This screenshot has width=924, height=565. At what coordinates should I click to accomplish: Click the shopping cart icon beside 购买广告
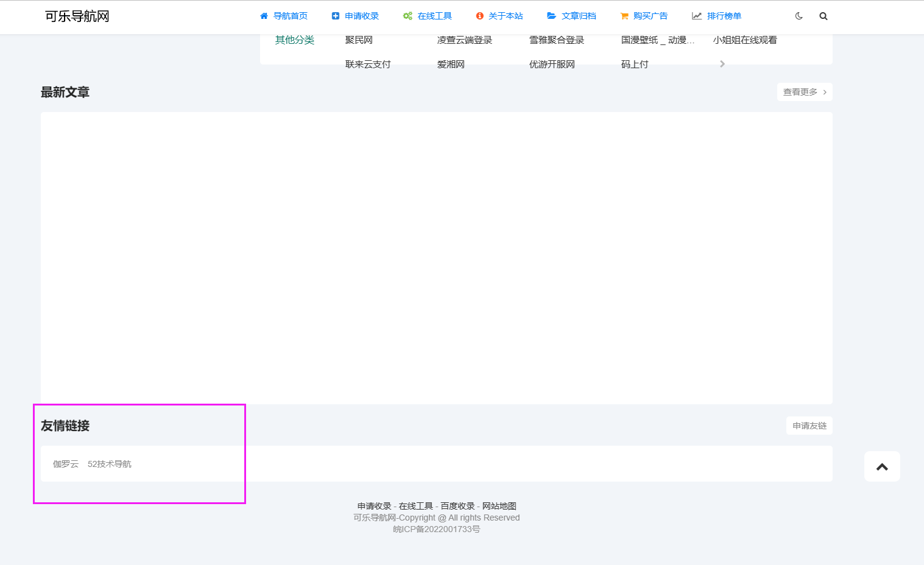coord(624,16)
